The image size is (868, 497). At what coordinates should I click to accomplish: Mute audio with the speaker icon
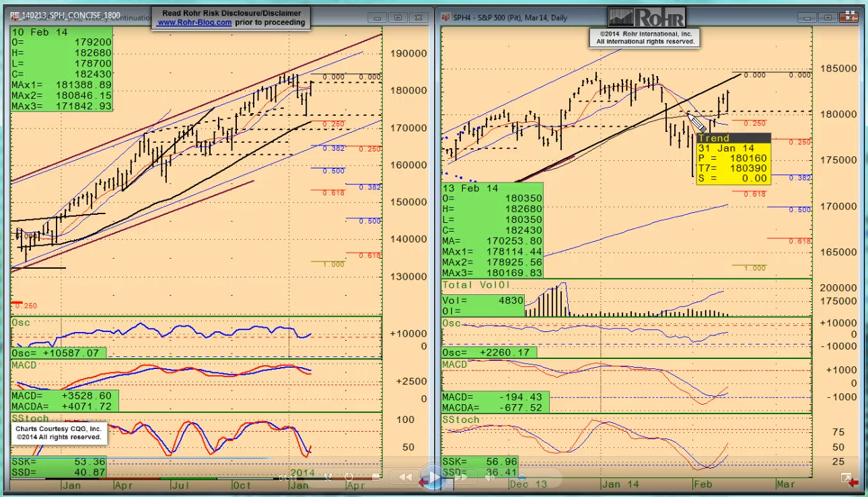coord(490,477)
